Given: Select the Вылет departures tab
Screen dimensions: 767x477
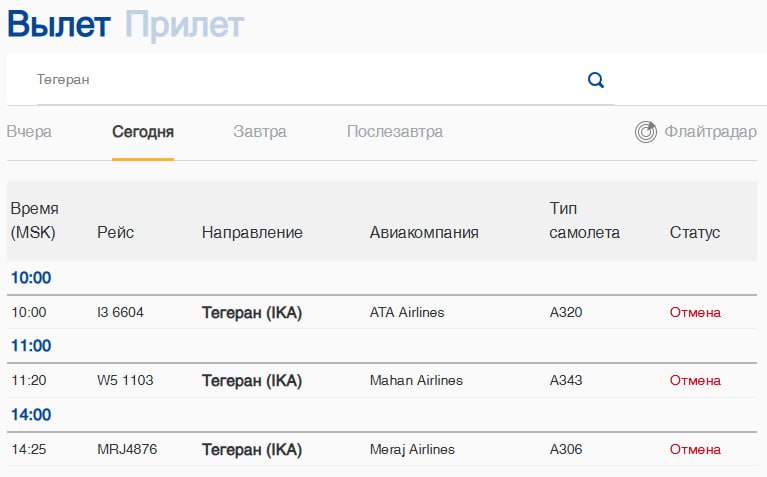Looking at the screenshot, I should [x=59, y=24].
